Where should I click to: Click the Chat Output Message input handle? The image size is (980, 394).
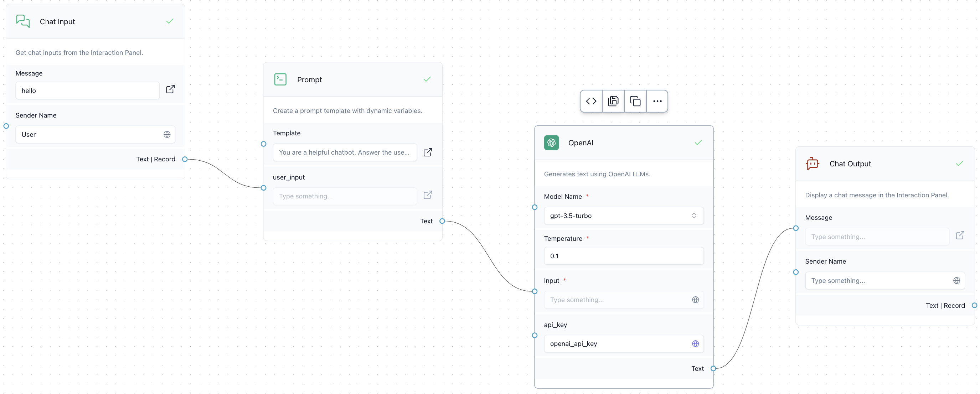coord(796,228)
